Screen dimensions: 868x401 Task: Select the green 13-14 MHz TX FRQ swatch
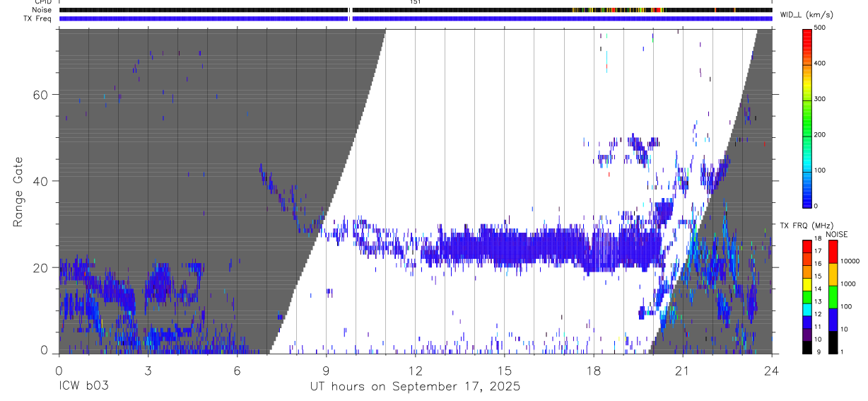click(807, 296)
